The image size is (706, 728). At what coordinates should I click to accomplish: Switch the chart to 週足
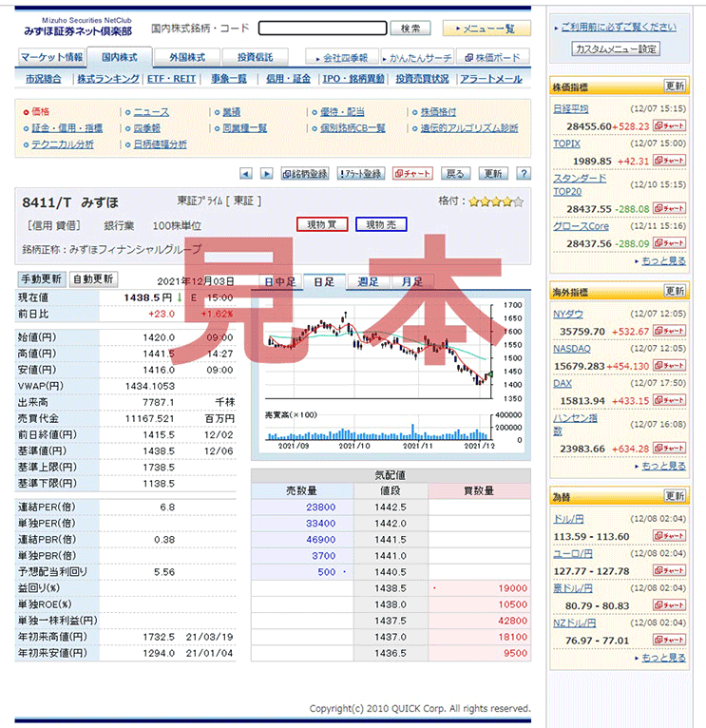coord(368,282)
